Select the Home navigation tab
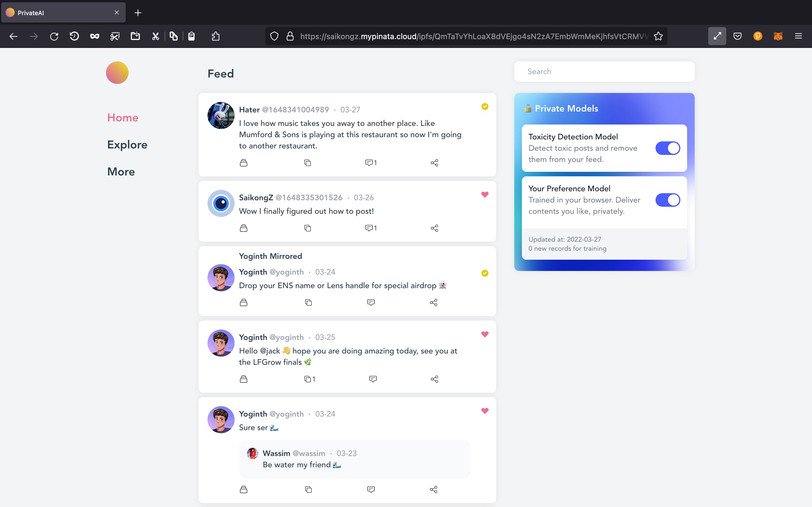This screenshot has height=507, width=812. click(122, 117)
